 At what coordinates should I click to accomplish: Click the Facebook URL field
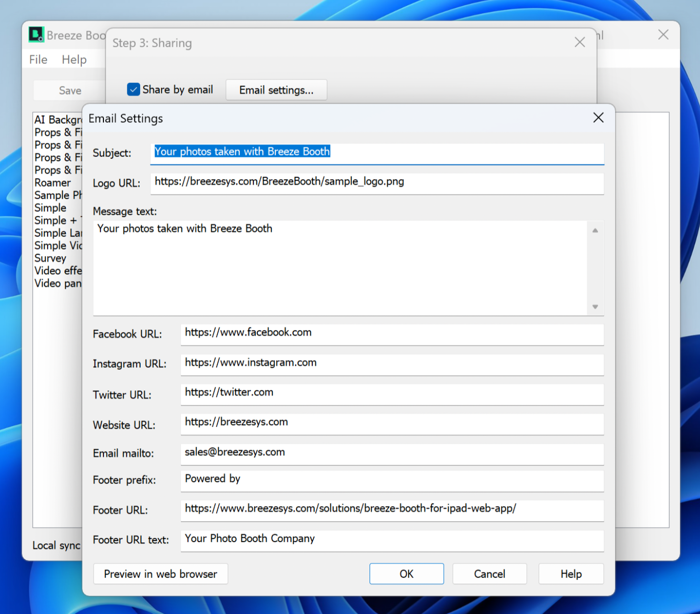(392, 333)
